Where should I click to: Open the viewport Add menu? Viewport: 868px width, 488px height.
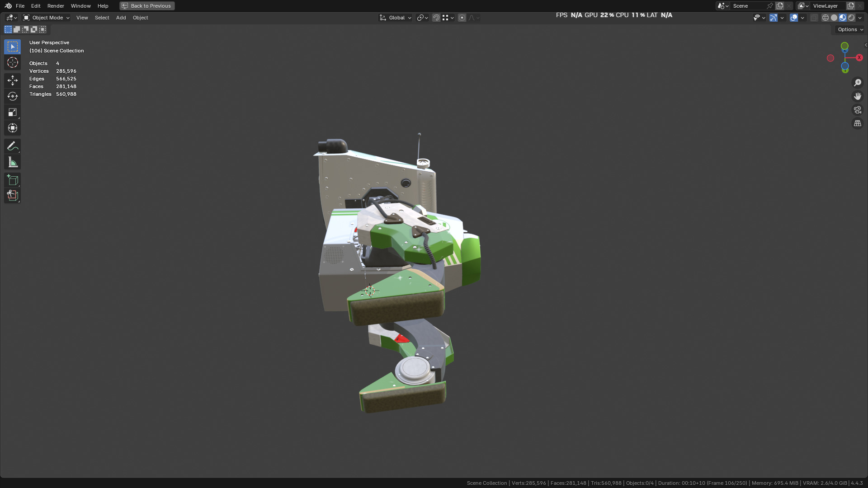click(x=121, y=18)
